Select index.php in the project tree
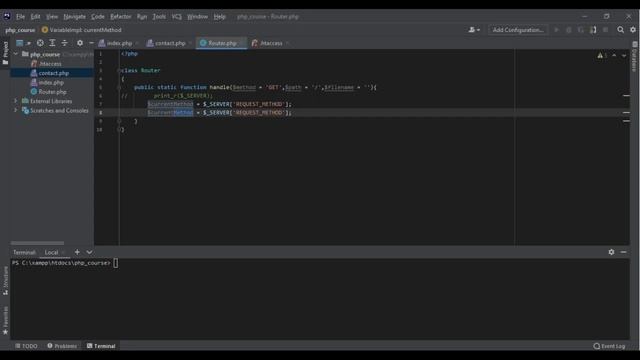The image size is (640, 360). pyautogui.click(x=51, y=82)
